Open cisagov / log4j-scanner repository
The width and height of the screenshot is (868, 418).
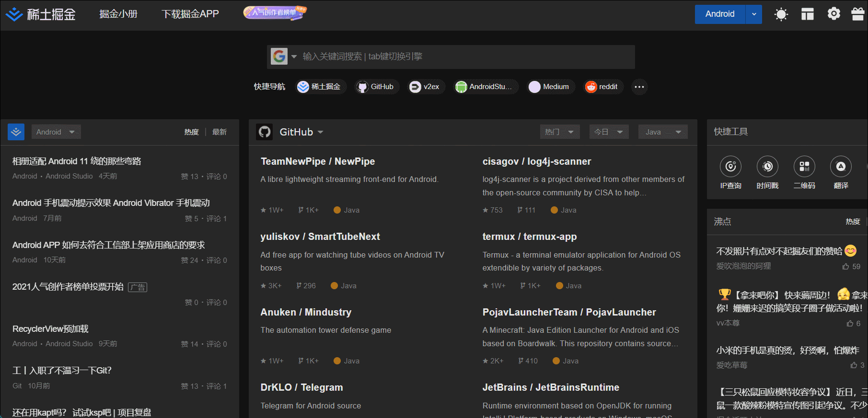537,161
